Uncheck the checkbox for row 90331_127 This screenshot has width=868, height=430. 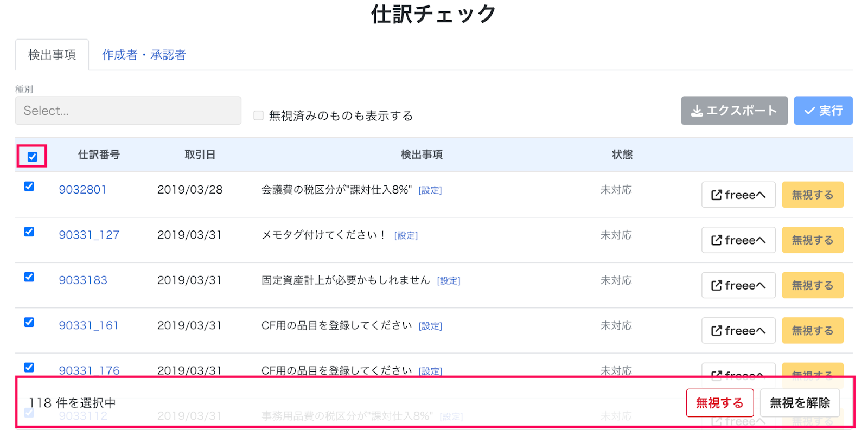click(x=29, y=232)
